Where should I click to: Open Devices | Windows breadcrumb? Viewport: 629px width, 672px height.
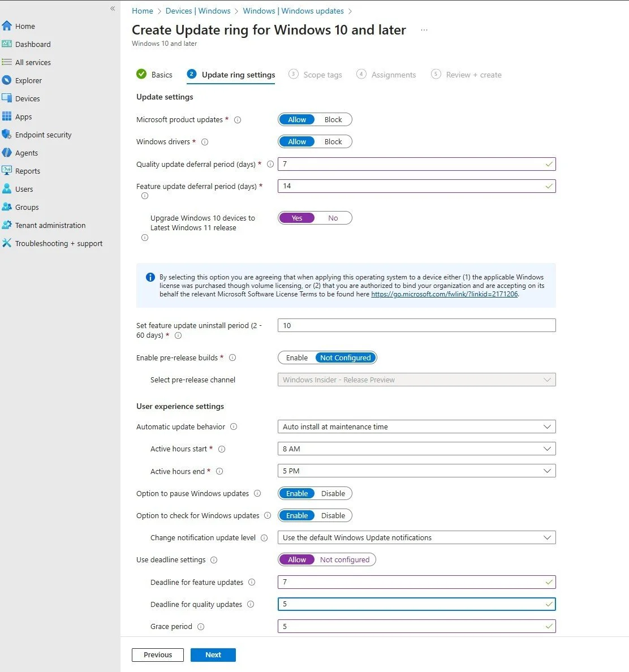coord(198,11)
